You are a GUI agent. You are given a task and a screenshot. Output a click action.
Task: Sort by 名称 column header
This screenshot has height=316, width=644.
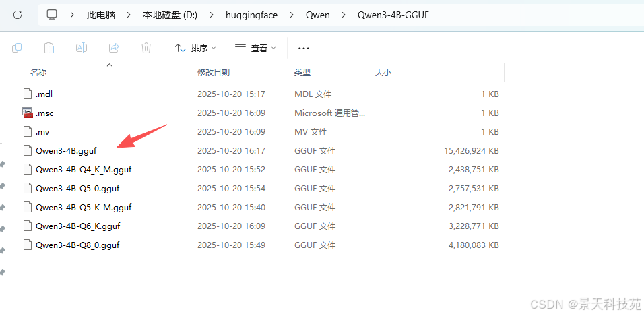[x=38, y=73]
